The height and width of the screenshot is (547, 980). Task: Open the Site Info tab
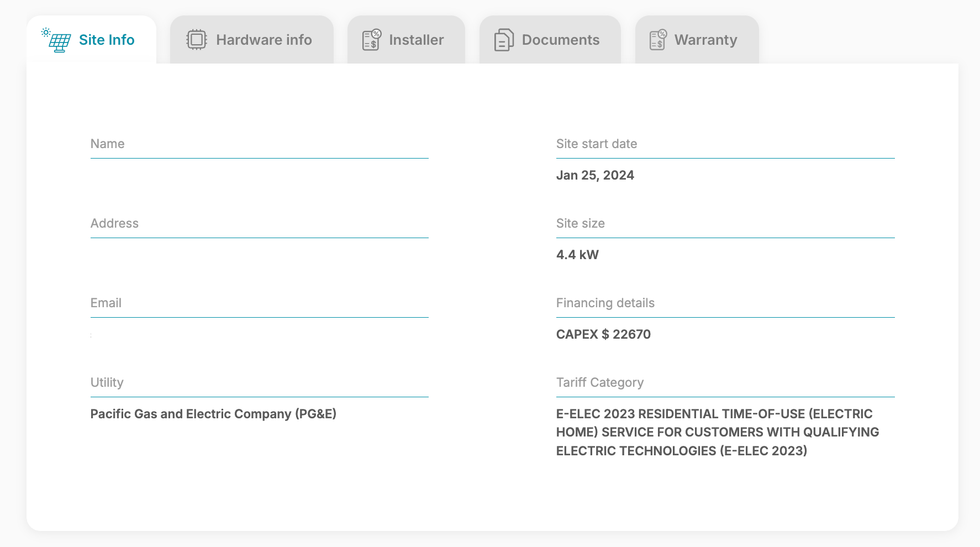click(x=92, y=40)
